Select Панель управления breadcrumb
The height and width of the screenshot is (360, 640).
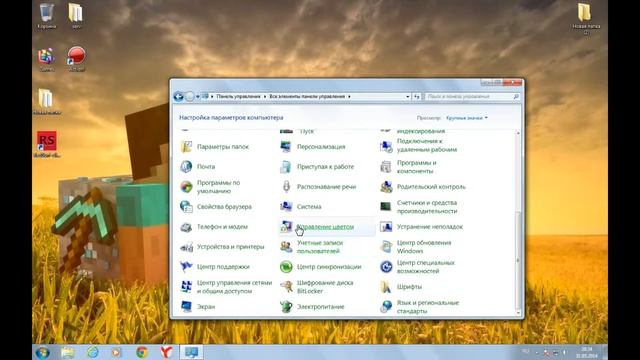(x=238, y=97)
